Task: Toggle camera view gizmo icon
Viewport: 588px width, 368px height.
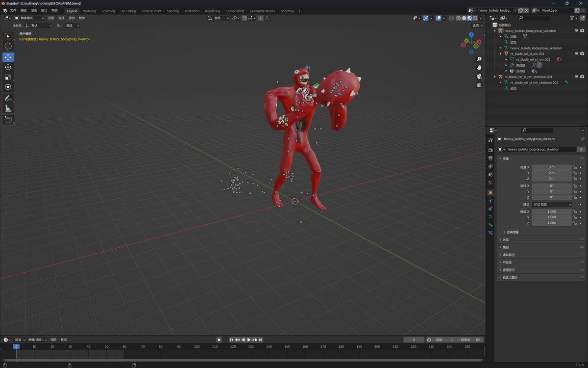Action: pyautogui.click(x=479, y=77)
